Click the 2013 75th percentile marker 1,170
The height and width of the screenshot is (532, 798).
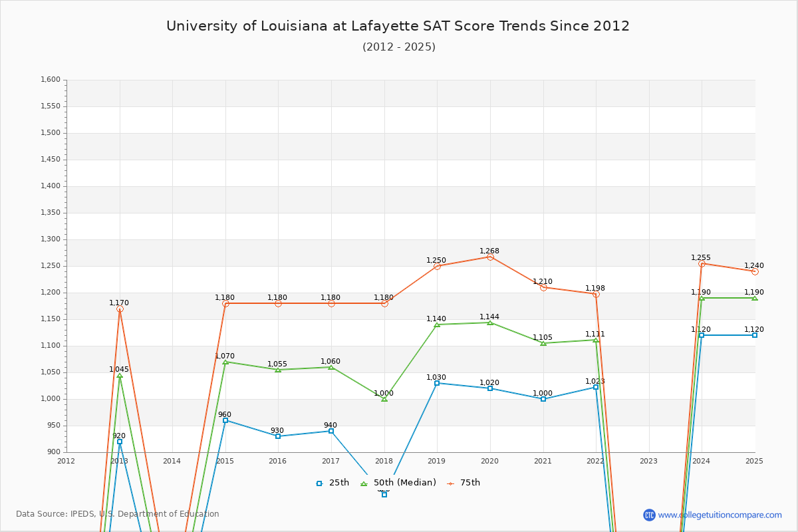(120, 309)
